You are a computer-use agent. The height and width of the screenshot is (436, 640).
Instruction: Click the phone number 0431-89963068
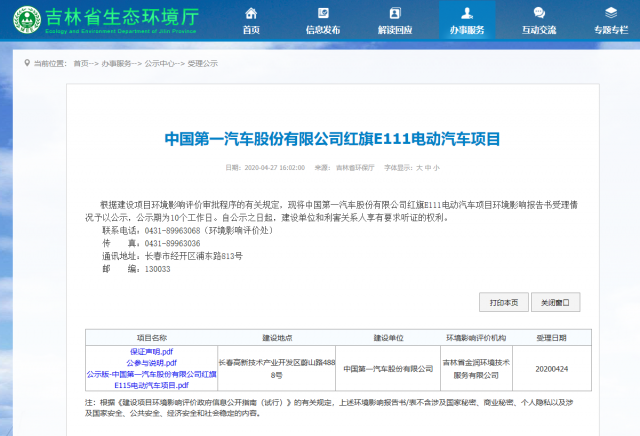pyautogui.click(x=173, y=231)
